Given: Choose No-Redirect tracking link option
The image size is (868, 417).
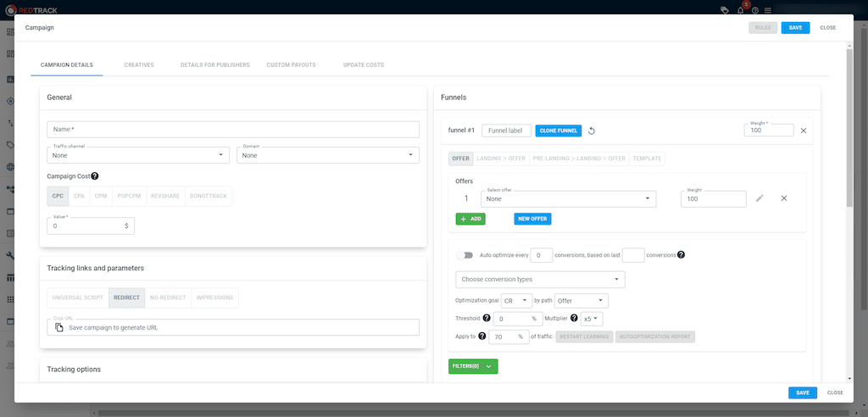Looking at the screenshot, I should (x=168, y=298).
